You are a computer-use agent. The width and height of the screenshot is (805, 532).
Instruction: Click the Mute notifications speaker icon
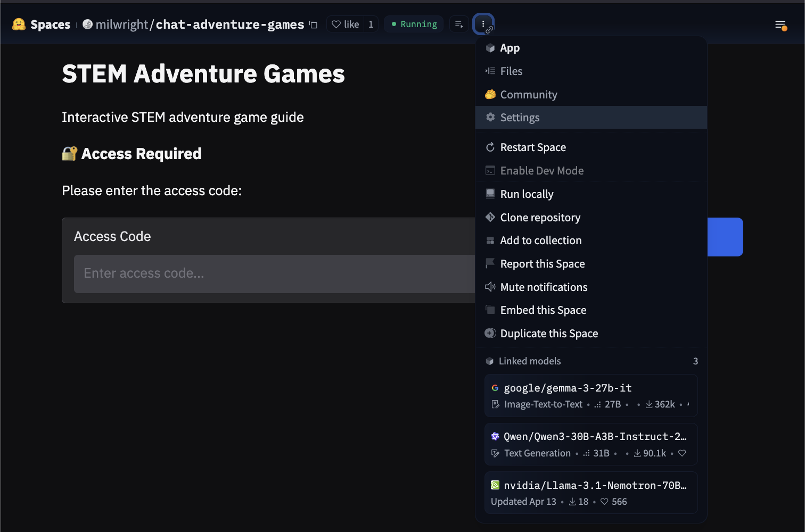pos(490,287)
